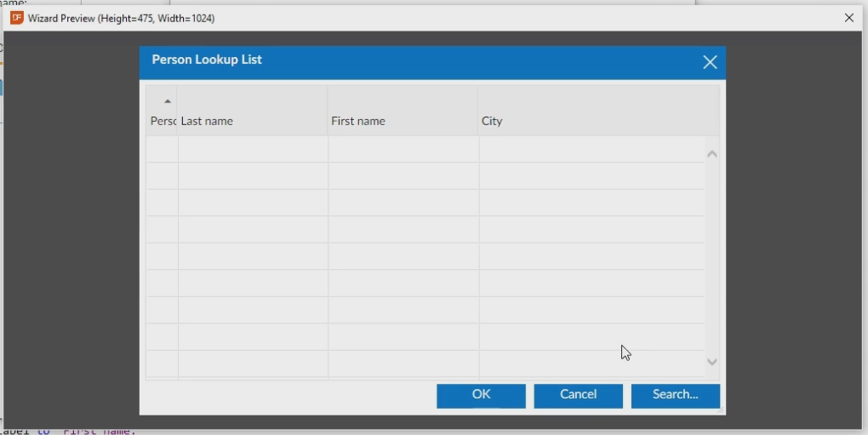Toggle the sort arrow above the Person column
The image size is (868, 435).
(x=167, y=101)
